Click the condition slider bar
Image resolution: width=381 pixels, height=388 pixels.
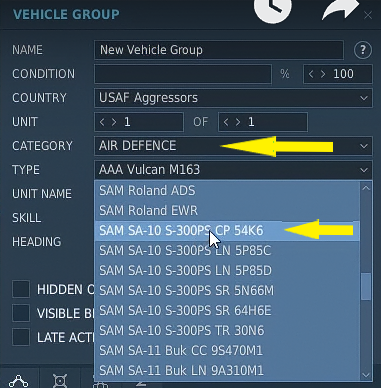tap(183, 74)
